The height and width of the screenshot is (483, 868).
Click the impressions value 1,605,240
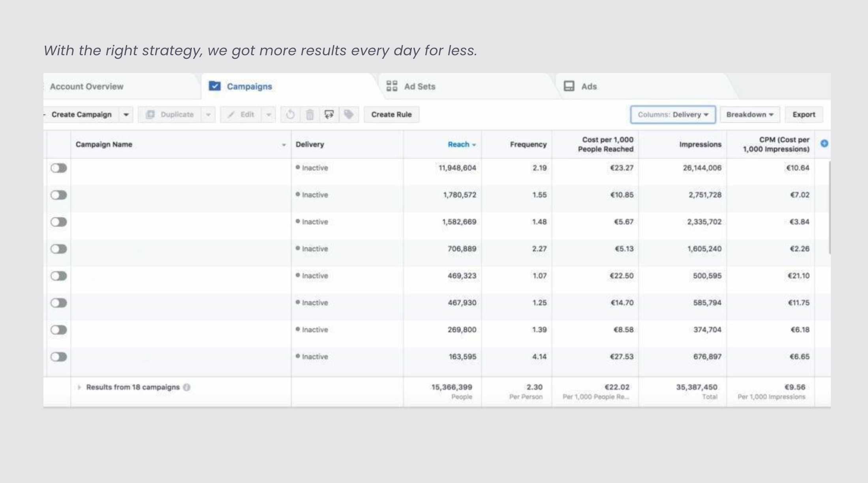point(704,249)
